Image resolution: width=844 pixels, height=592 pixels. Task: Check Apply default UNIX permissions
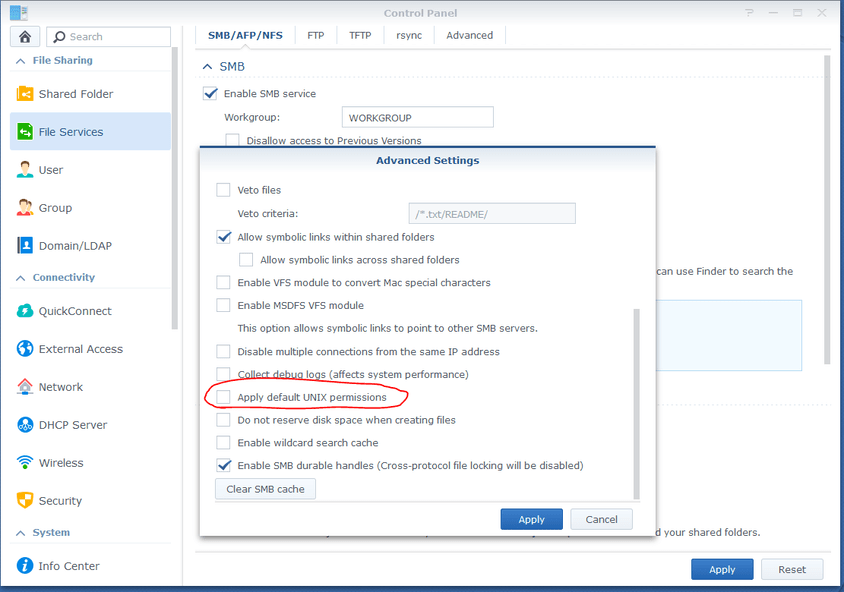[223, 397]
